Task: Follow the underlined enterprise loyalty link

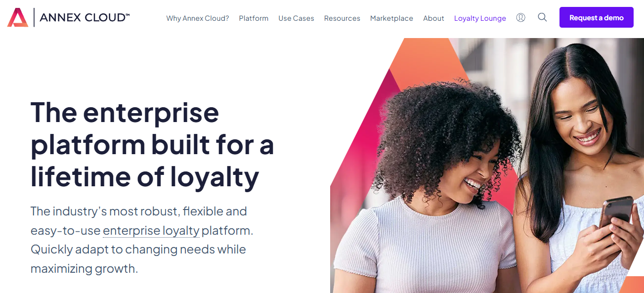Action: (151, 231)
